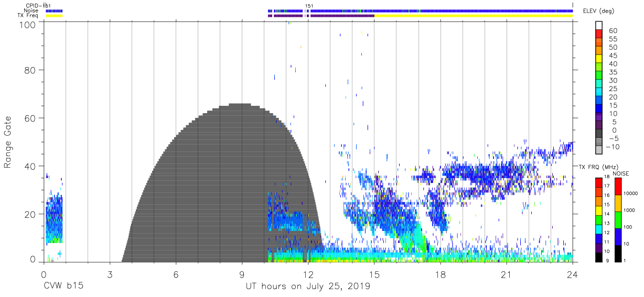Click the red segment of ELEV colorbar
The width and height of the screenshot is (644, 297).
click(x=599, y=34)
